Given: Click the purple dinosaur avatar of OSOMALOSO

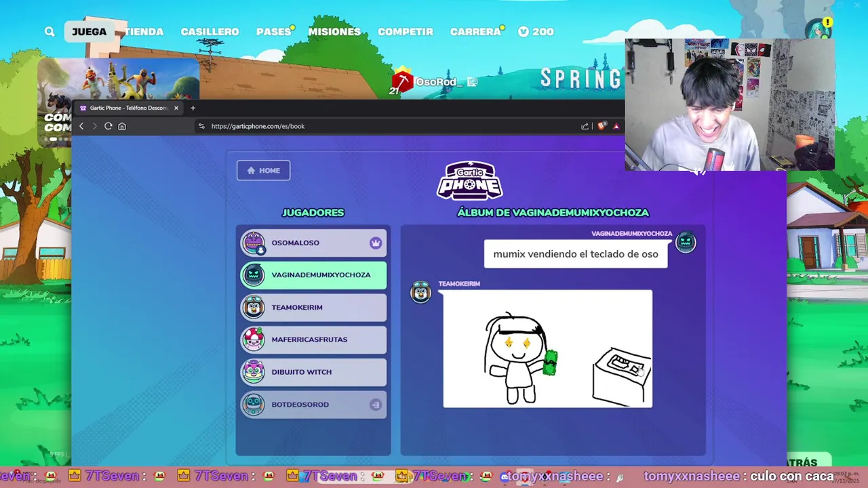Looking at the screenshot, I should [x=254, y=243].
